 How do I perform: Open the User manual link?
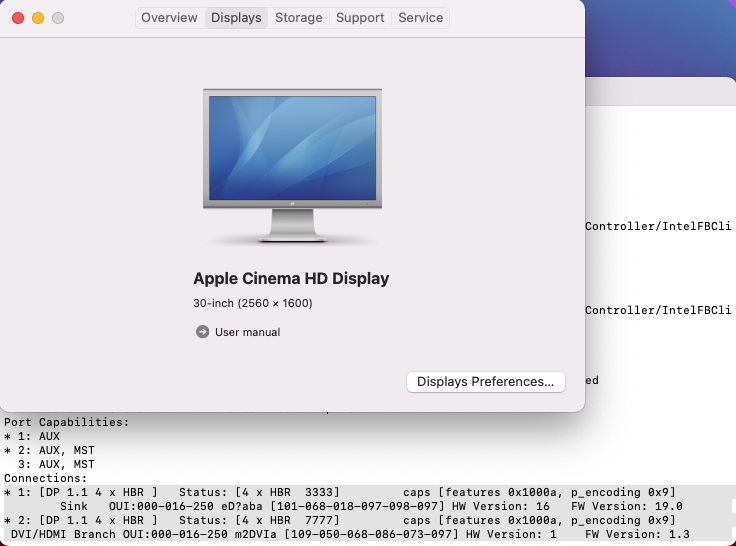point(247,332)
